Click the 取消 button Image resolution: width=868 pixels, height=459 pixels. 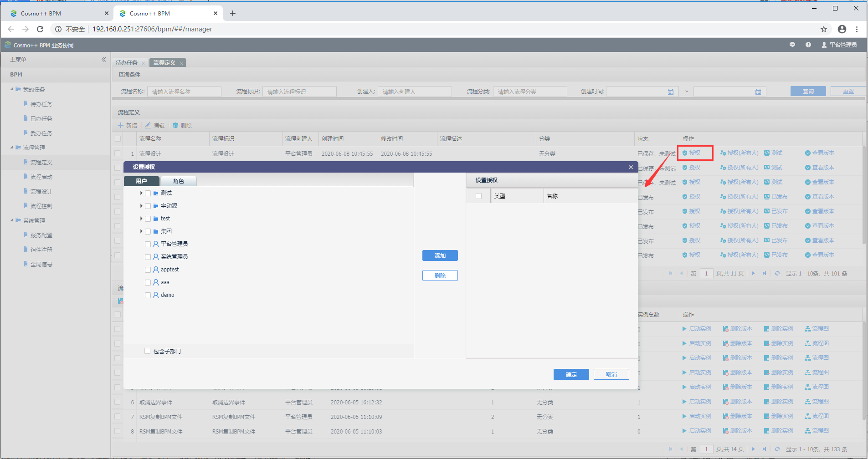point(611,374)
